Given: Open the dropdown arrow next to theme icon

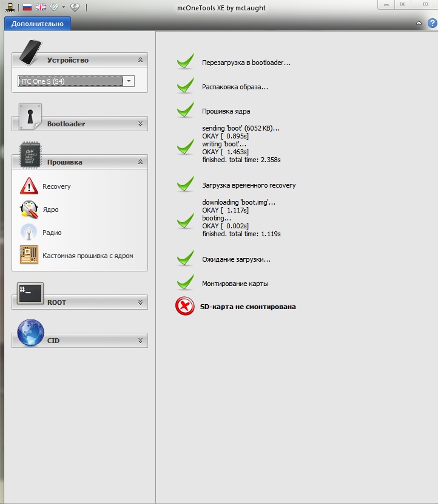Looking at the screenshot, I should (63, 7).
